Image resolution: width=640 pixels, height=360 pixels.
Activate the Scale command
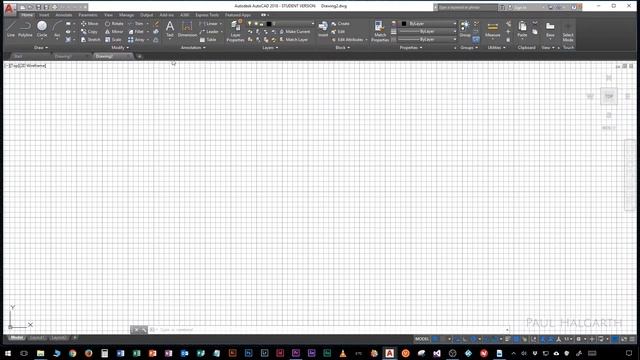[113, 40]
